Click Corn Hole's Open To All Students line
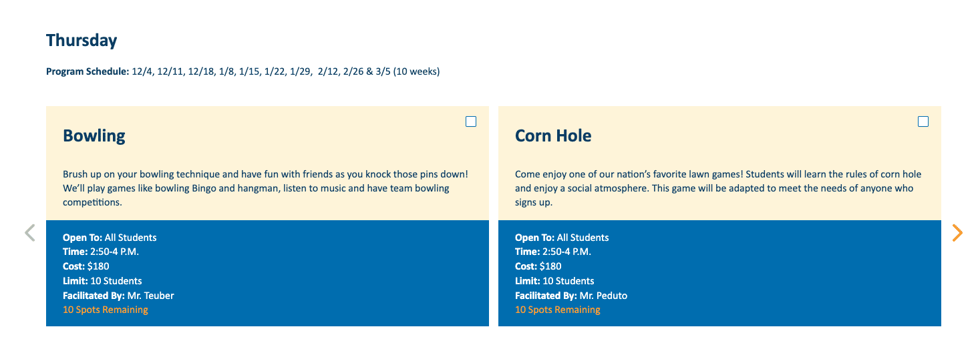980x351 pixels. (562, 238)
